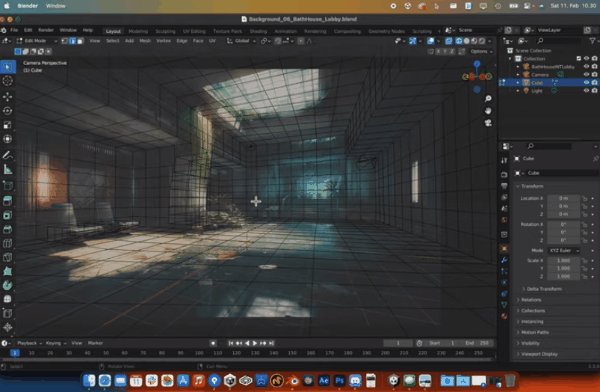Select the Measure tool

click(7, 169)
